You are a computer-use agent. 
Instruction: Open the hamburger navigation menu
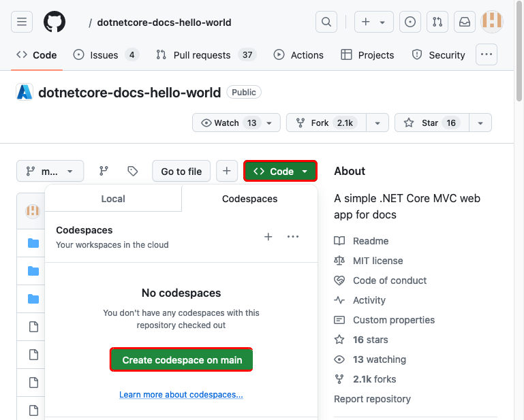click(x=22, y=22)
